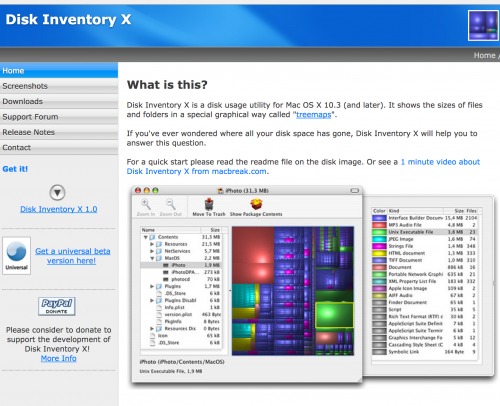Expand the Resources folder triangle

coord(152,244)
